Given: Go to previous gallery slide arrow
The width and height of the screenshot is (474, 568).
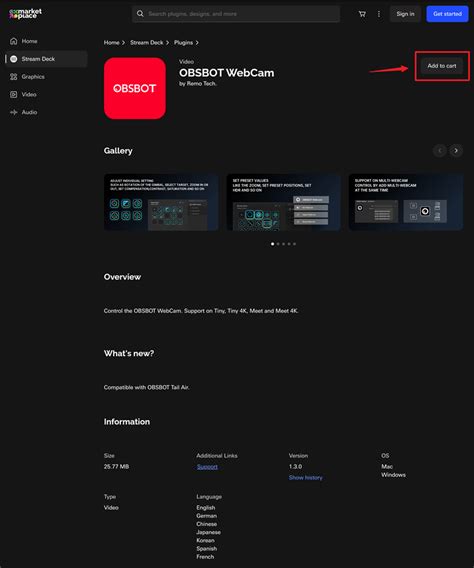Looking at the screenshot, I should pos(440,150).
